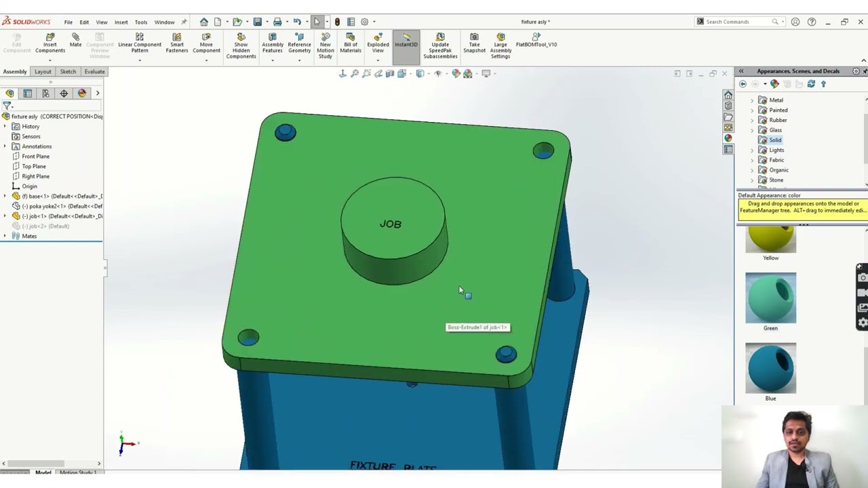Expand the Stone appearances folder
The width and height of the screenshot is (868, 488).
751,180
